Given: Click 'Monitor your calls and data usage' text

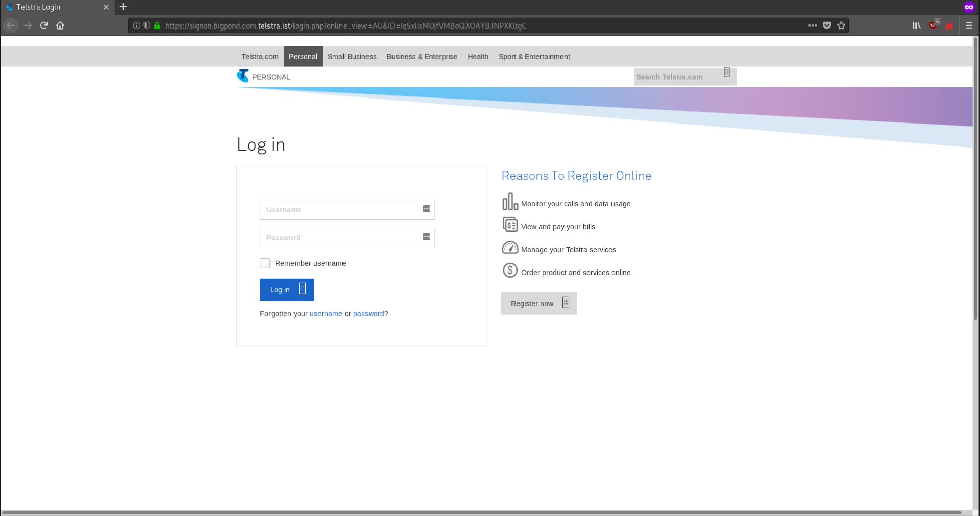Looking at the screenshot, I should 576,204.
